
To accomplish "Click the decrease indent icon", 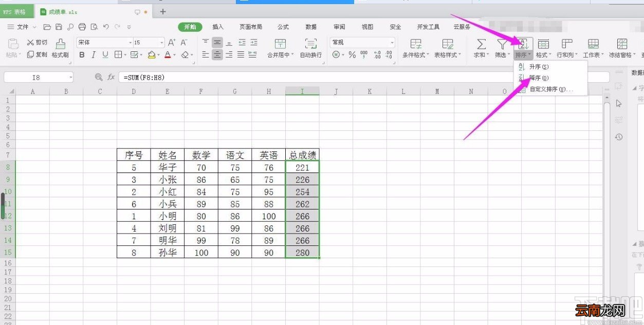I will (242, 43).
